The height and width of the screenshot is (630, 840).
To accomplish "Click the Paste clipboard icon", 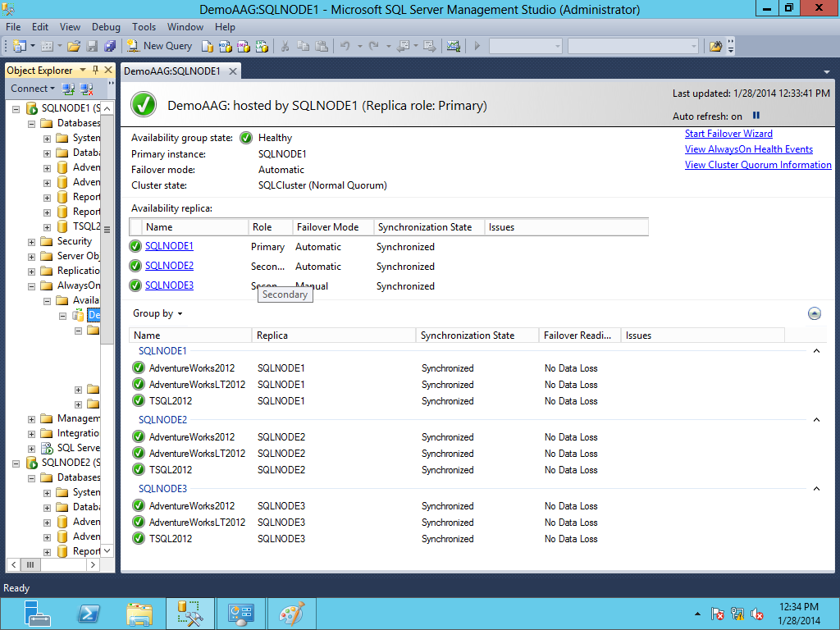I will click(322, 46).
